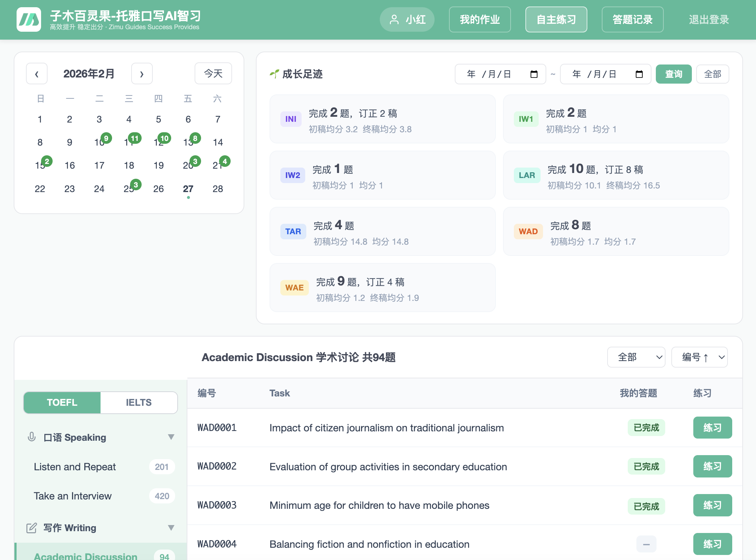Click the next month arrow on the calendar
756x560 pixels.
pyautogui.click(x=142, y=73)
